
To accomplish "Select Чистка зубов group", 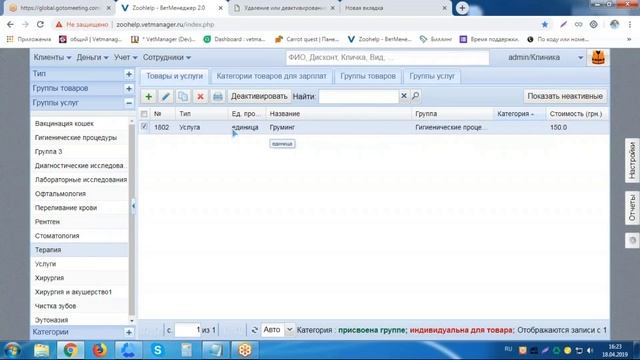I will pos(80,306).
